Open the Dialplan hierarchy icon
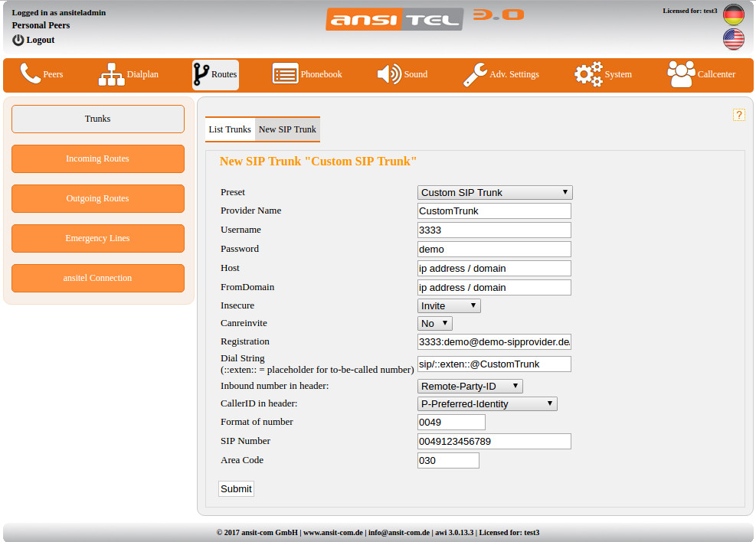The width and height of the screenshot is (756, 542). click(111, 74)
